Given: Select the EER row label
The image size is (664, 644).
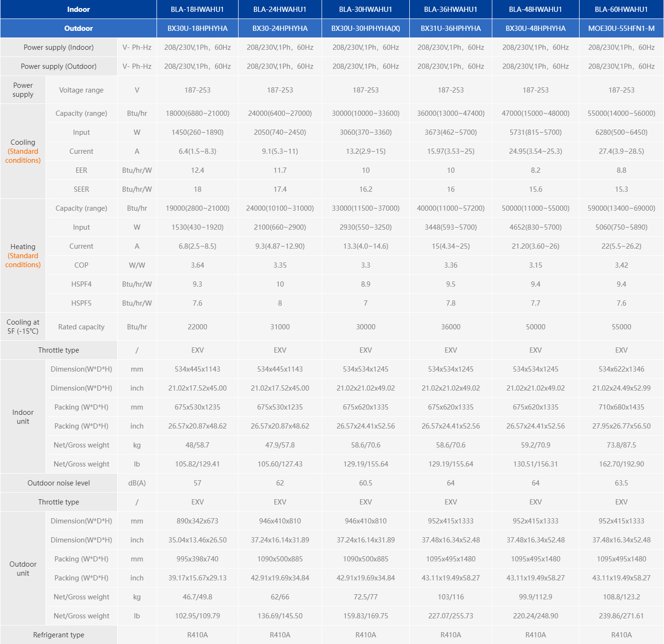Looking at the screenshot, I should (x=81, y=170).
